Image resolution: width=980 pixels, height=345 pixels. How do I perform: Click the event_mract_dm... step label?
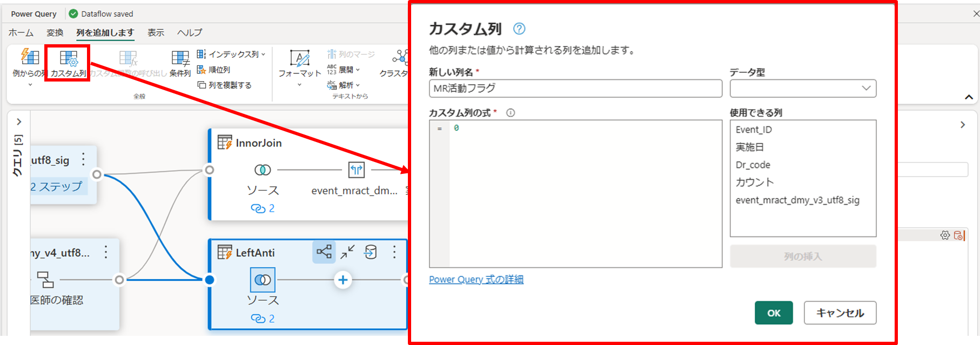[x=354, y=190]
